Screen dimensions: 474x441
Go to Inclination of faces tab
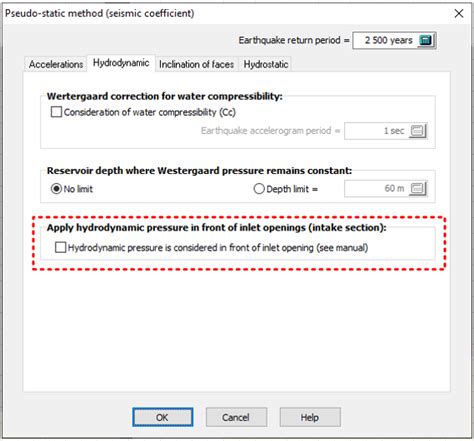click(x=196, y=64)
